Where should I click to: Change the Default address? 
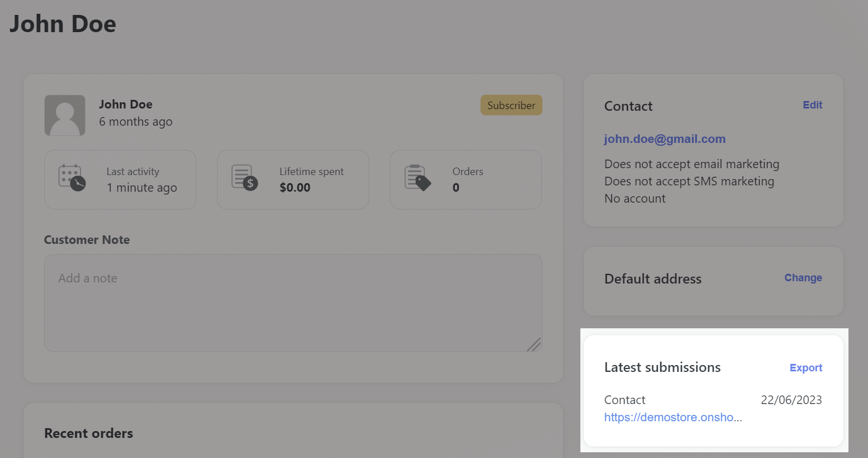tap(803, 278)
